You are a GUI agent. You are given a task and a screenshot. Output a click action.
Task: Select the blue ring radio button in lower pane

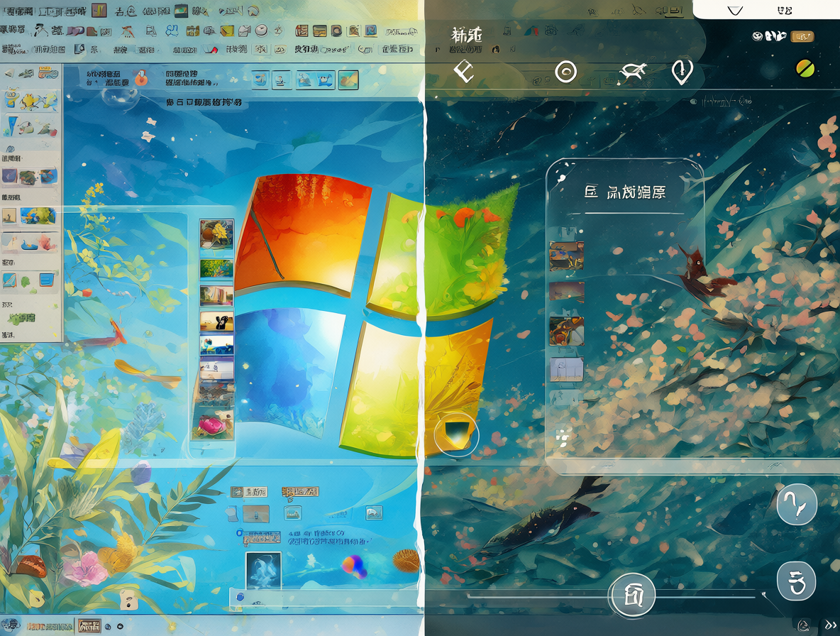click(x=240, y=533)
